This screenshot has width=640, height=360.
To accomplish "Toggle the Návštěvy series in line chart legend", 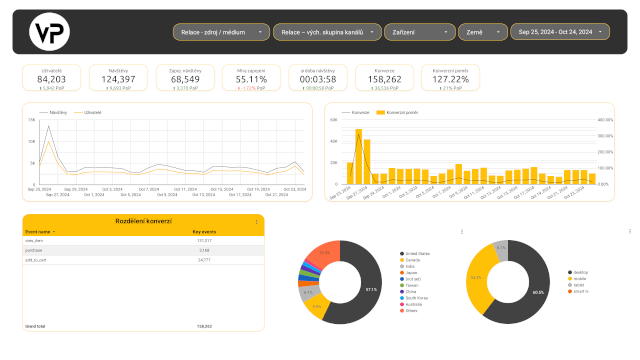I will [x=53, y=112].
